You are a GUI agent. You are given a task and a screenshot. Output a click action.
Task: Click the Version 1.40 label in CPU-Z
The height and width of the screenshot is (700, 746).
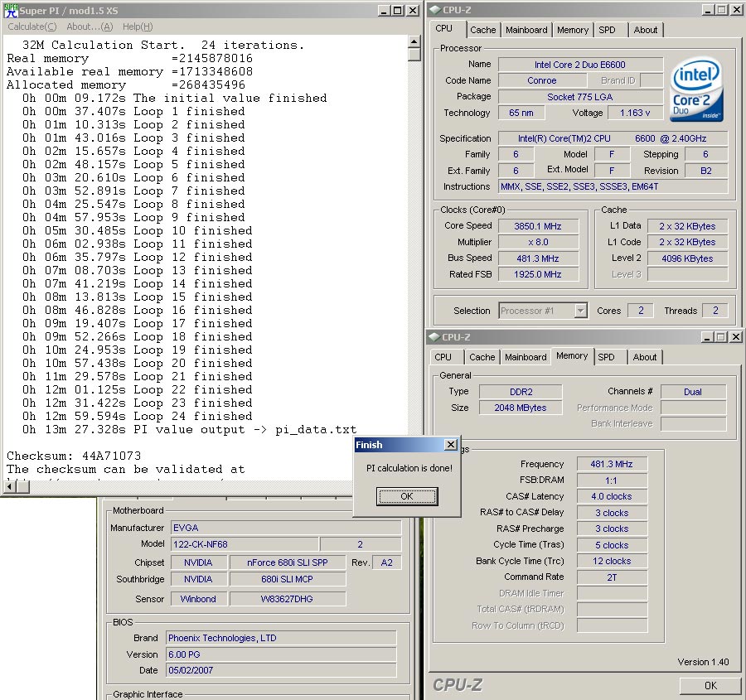[x=703, y=662]
